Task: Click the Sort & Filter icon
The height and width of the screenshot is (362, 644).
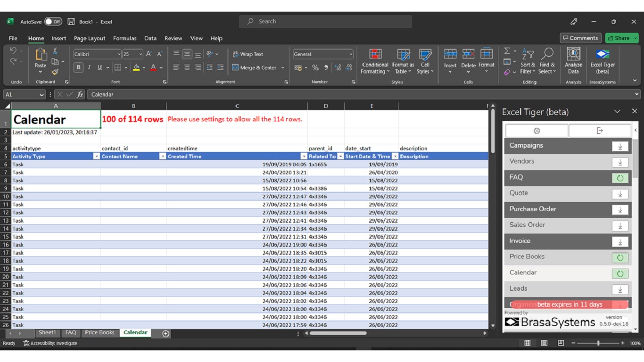Action: [528, 61]
